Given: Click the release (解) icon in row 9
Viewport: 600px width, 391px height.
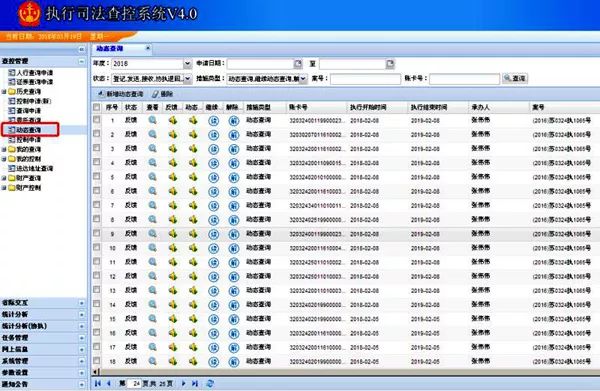Looking at the screenshot, I should coord(234,234).
